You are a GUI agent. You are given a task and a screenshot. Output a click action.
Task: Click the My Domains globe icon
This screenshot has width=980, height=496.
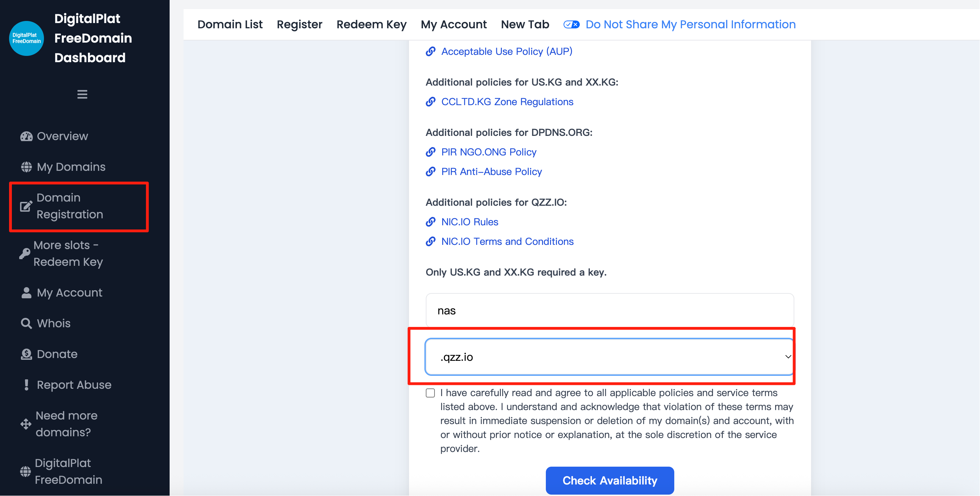click(x=26, y=167)
